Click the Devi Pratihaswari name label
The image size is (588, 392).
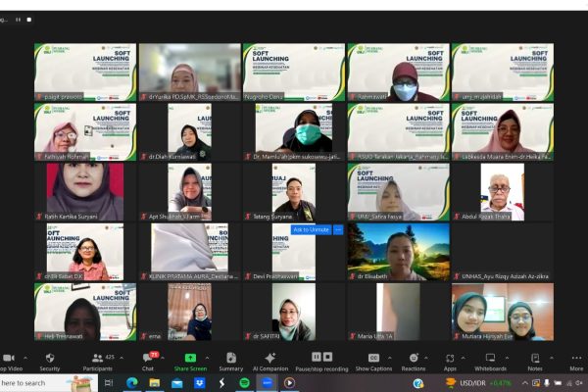tap(275, 276)
